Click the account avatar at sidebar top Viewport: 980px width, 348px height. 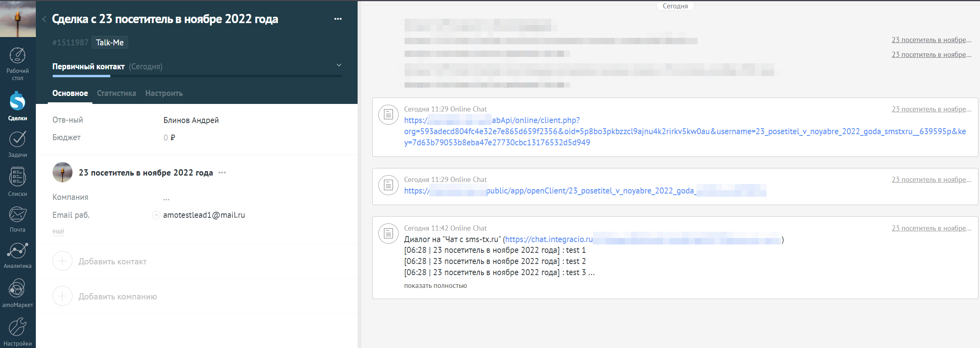[18, 19]
